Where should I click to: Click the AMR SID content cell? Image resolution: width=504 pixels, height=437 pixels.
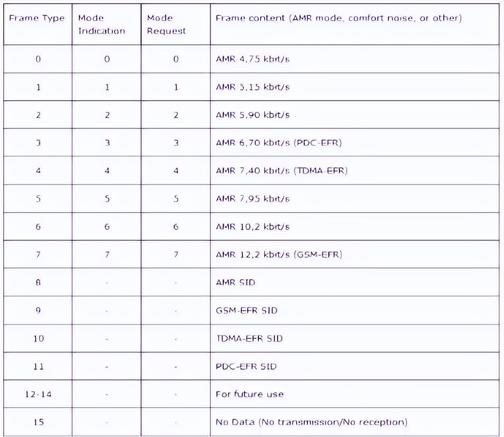pyautogui.click(x=235, y=282)
